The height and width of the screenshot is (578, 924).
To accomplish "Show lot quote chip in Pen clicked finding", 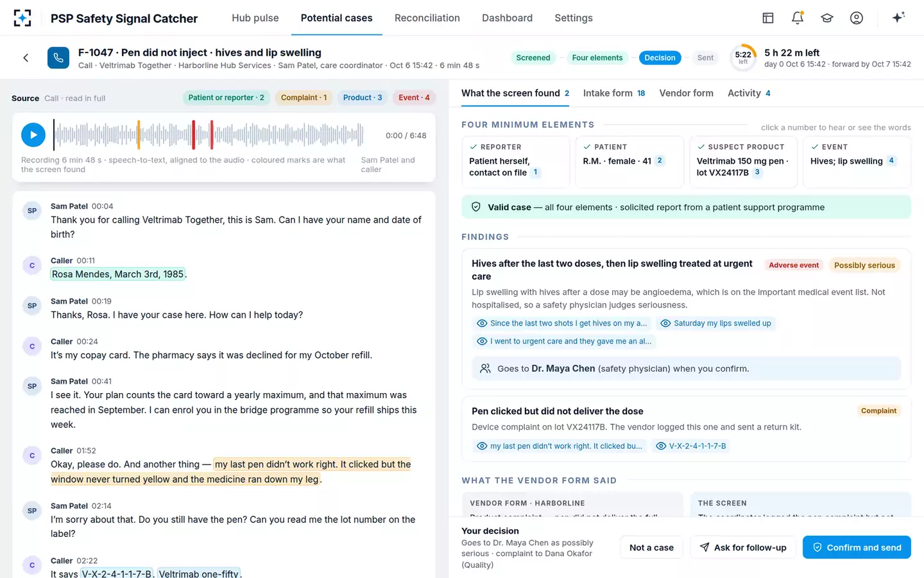I will point(691,446).
